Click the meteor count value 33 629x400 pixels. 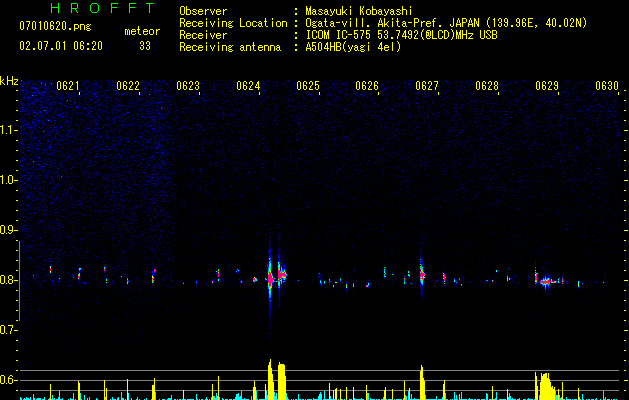coord(145,46)
